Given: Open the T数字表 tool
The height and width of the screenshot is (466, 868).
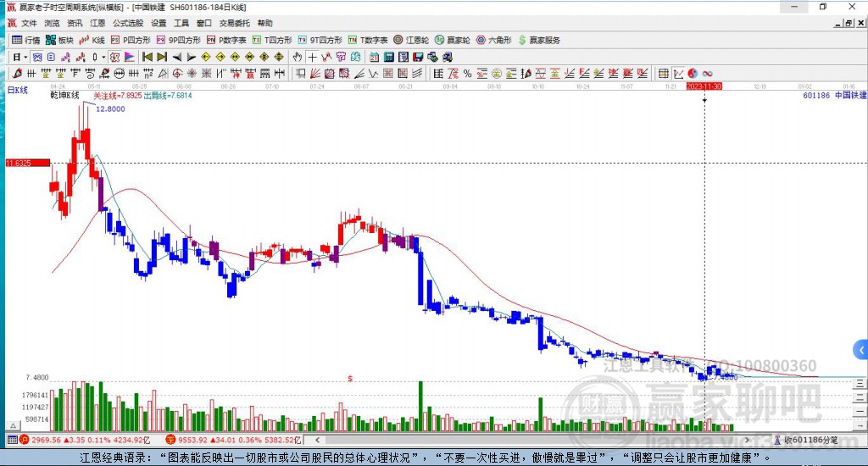Looking at the screenshot, I should (x=368, y=40).
